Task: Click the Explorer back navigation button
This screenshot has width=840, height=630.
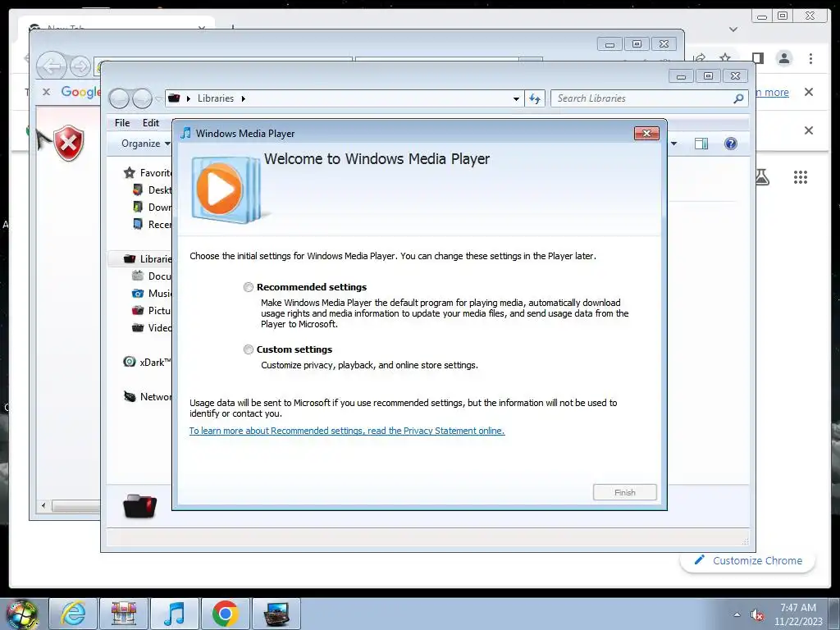Action: click(x=119, y=98)
